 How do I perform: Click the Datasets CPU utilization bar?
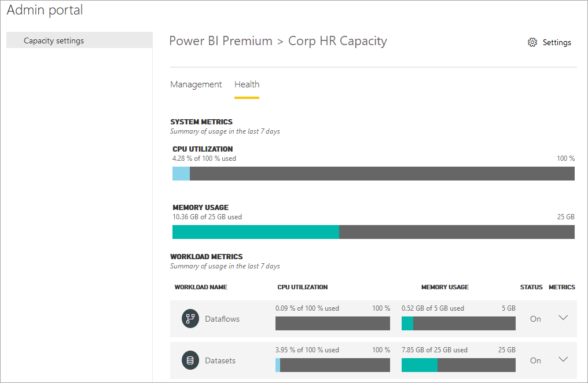333,365
